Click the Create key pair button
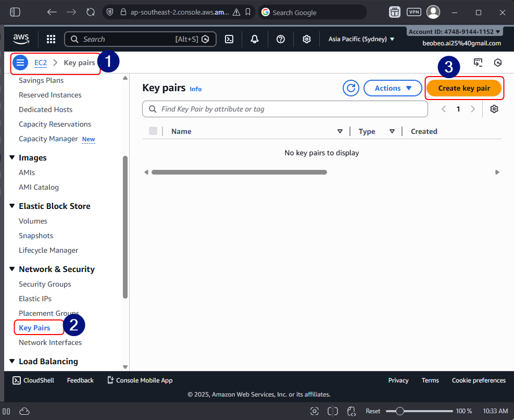This screenshot has width=514, height=420. (464, 88)
